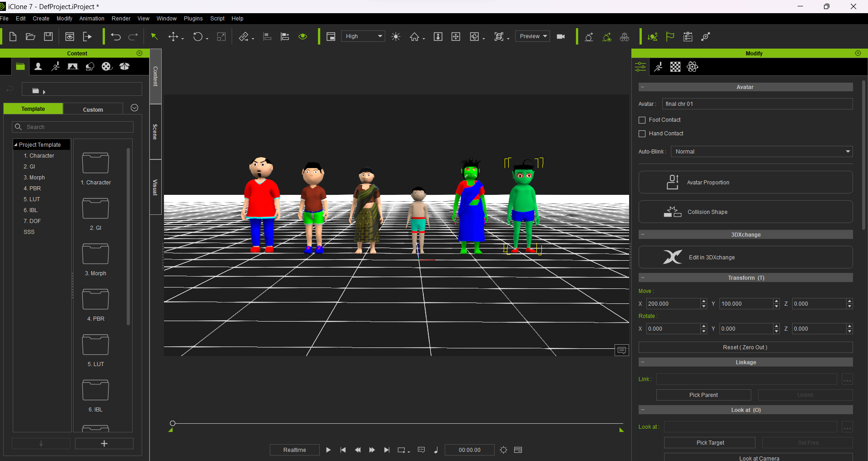Open Avatar Proportion editor
This screenshot has width=868, height=461.
tap(745, 182)
